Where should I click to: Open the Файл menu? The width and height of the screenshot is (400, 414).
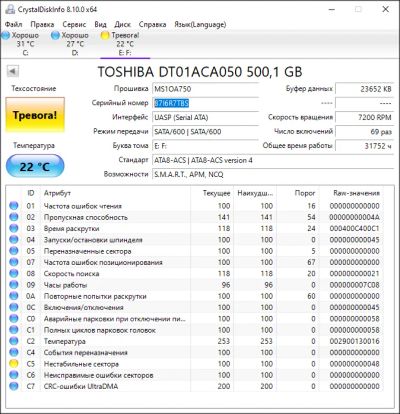click(14, 24)
